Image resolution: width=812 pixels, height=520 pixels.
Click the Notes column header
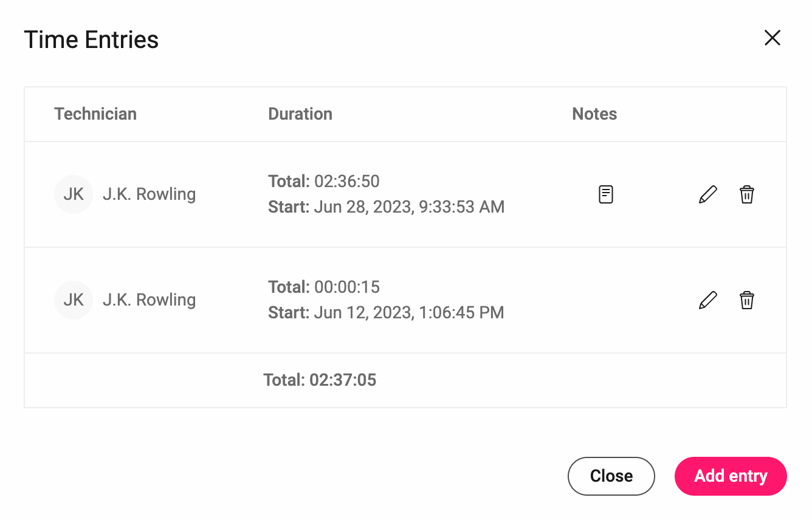pos(594,114)
